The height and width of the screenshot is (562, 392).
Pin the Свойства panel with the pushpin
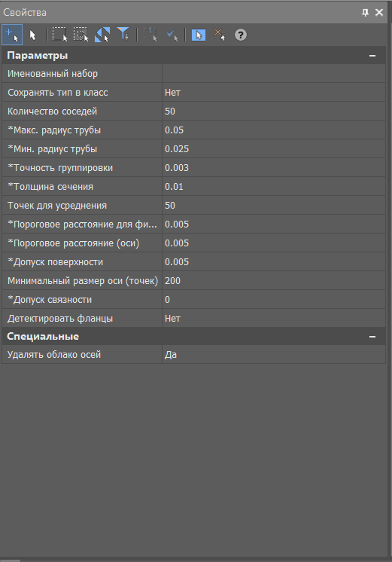365,13
